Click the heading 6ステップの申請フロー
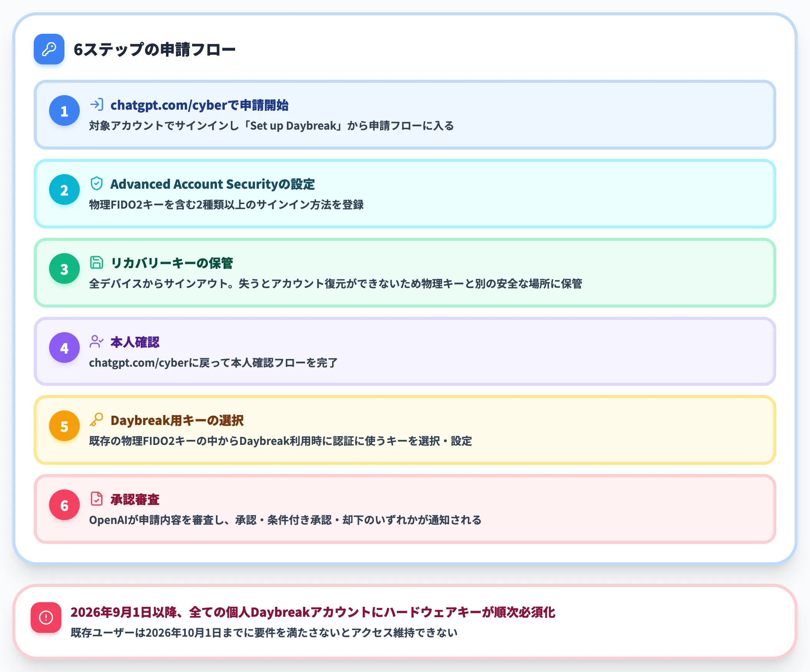 pos(155,49)
